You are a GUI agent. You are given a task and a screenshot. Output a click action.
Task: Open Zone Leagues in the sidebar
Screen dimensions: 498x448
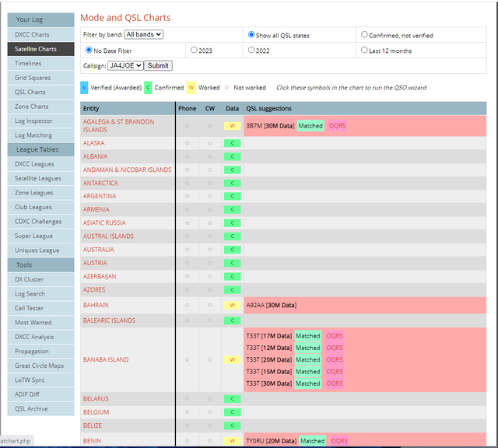40,193
